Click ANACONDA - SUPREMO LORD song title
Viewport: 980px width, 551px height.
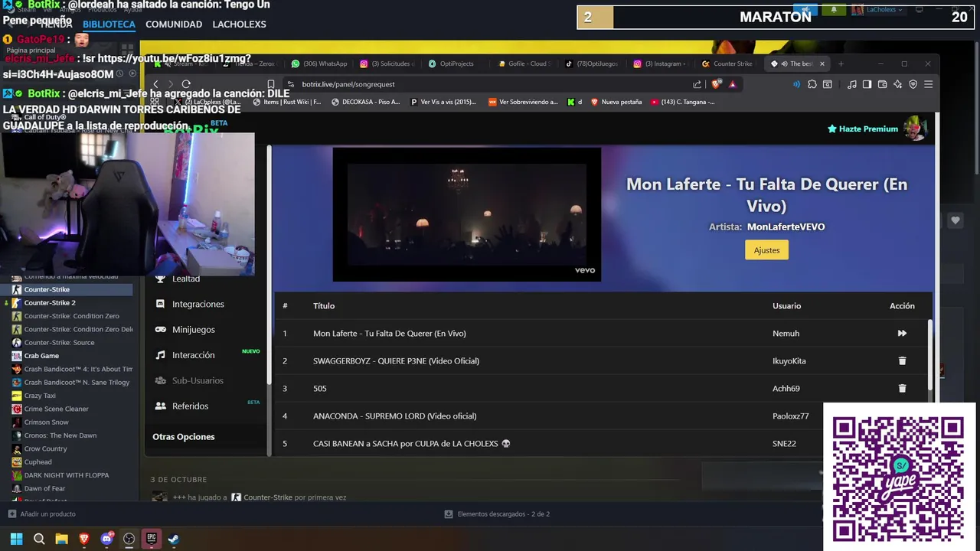pos(394,416)
